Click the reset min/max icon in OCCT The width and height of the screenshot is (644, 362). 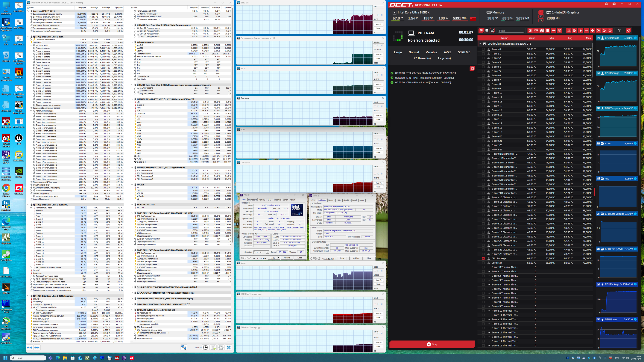pyautogui.click(x=628, y=30)
